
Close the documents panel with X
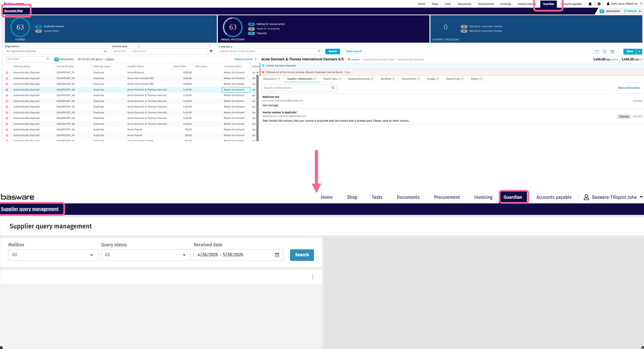[x=640, y=11]
